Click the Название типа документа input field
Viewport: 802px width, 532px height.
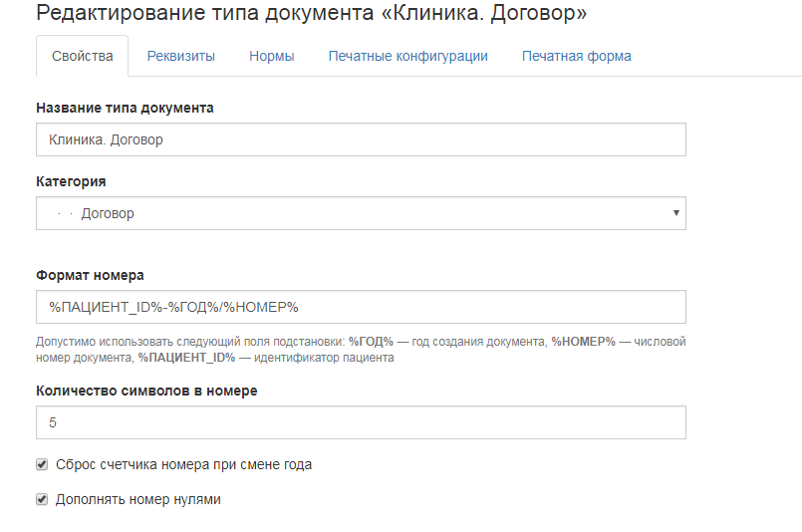361,139
